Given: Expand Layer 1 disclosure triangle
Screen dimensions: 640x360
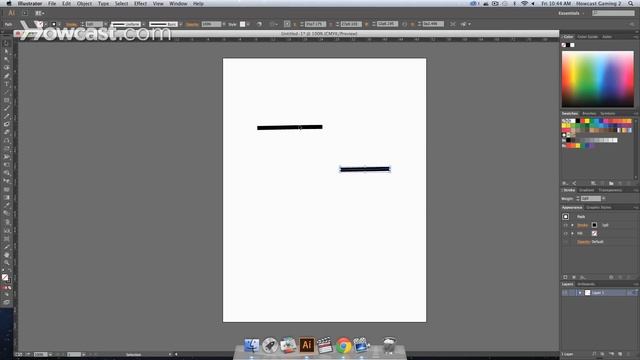Looking at the screenshot, I should 580,293.
